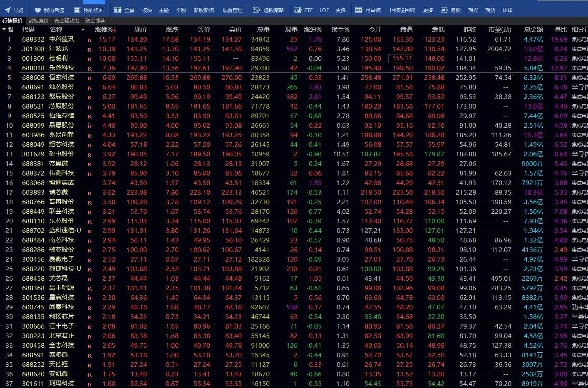Click the K marker in 乐鑫科技 row
Screen dimensions: 588x388
click(x=89, y=69)
